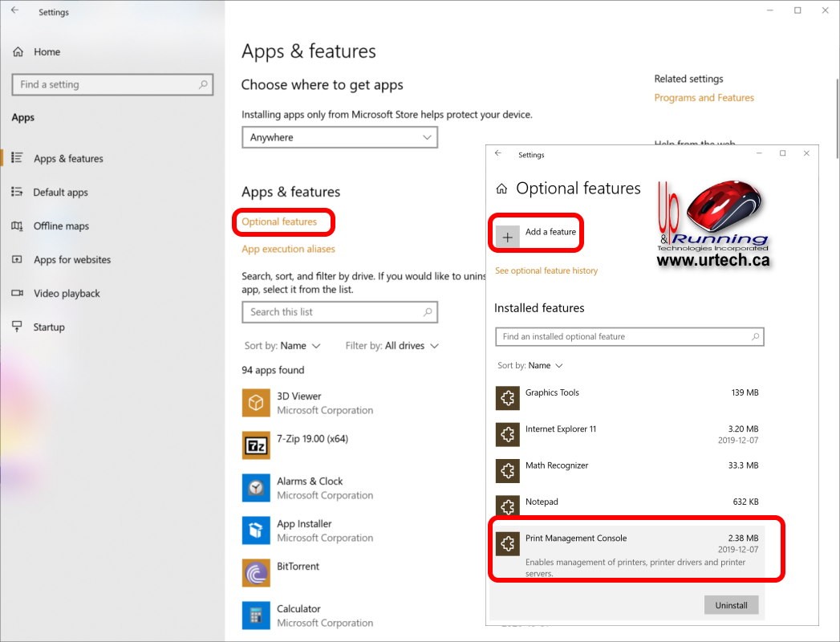Click the 3D Viewer app icon
Image resolution: width=840 pixels, height=642 pixels.
click(x=256, y=403)
